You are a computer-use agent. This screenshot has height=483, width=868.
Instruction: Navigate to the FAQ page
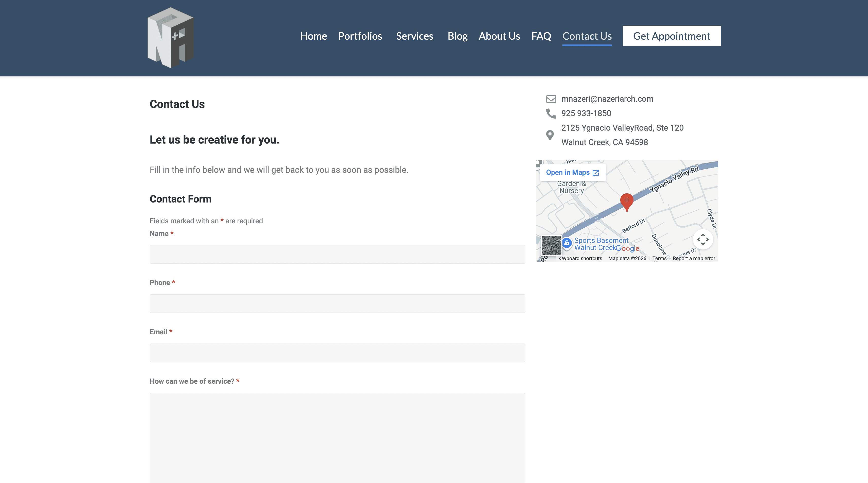[541, 36]
